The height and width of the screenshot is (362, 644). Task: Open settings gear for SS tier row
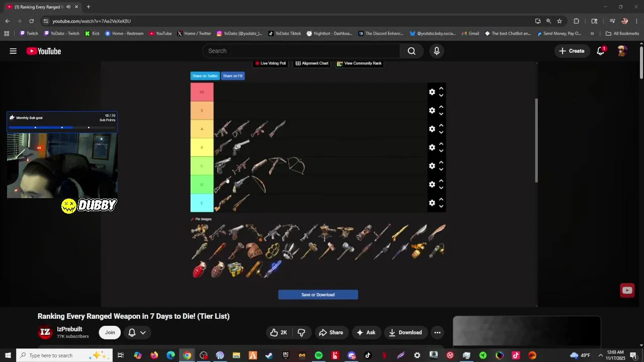pos(432,92)
